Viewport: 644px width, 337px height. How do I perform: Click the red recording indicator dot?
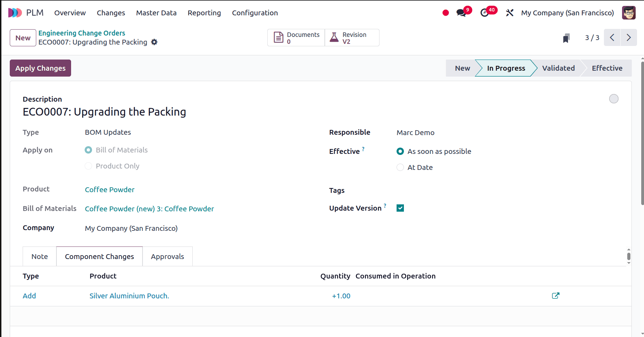tap(445, 13)
